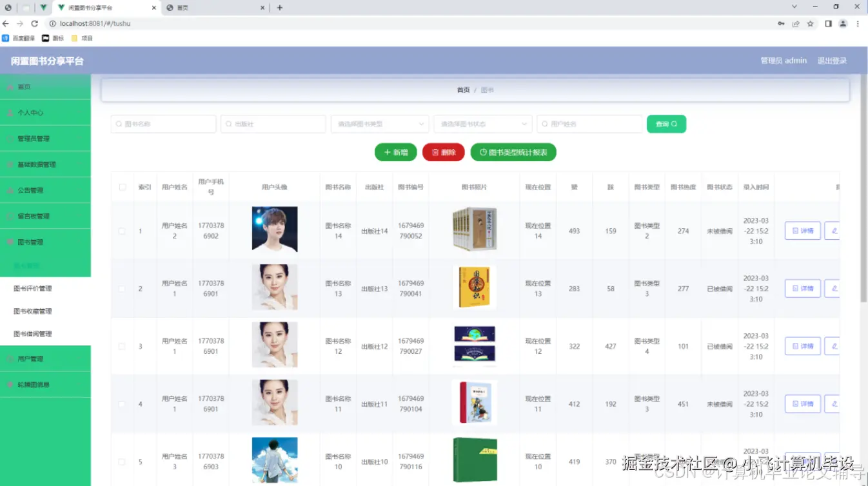Click 详情 button for row 3
Screen dimensions: 868x486
point(802,346)
